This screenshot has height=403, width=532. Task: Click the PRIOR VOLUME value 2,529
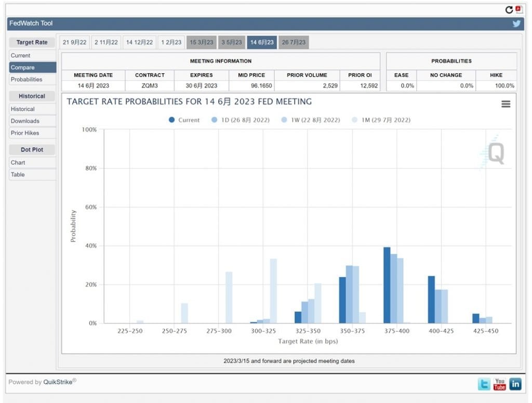point(330,86)
